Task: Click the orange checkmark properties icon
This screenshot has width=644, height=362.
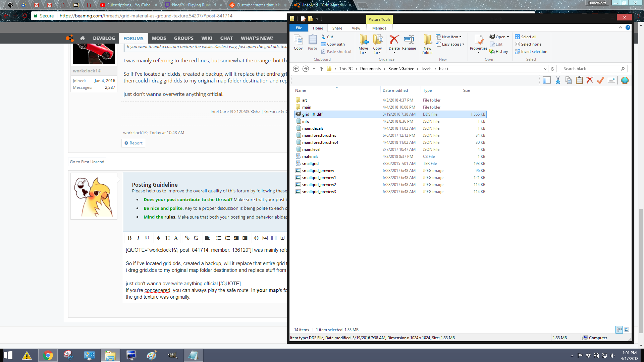Action: coord(600,80)
